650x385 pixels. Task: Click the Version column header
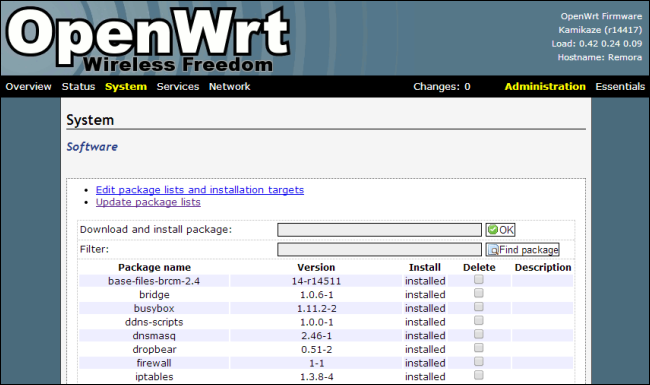tap(316, 267)
